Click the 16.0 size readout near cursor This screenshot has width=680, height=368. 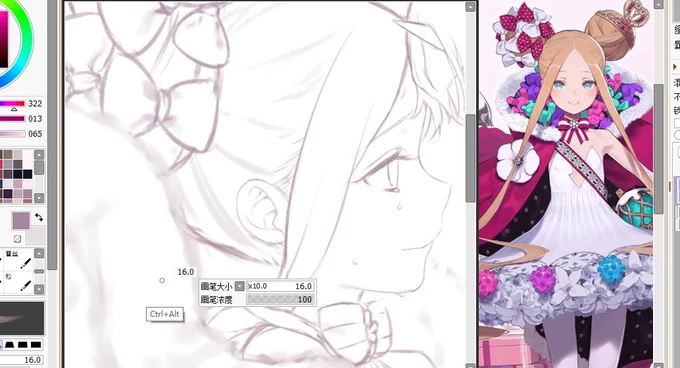point(186,272)
